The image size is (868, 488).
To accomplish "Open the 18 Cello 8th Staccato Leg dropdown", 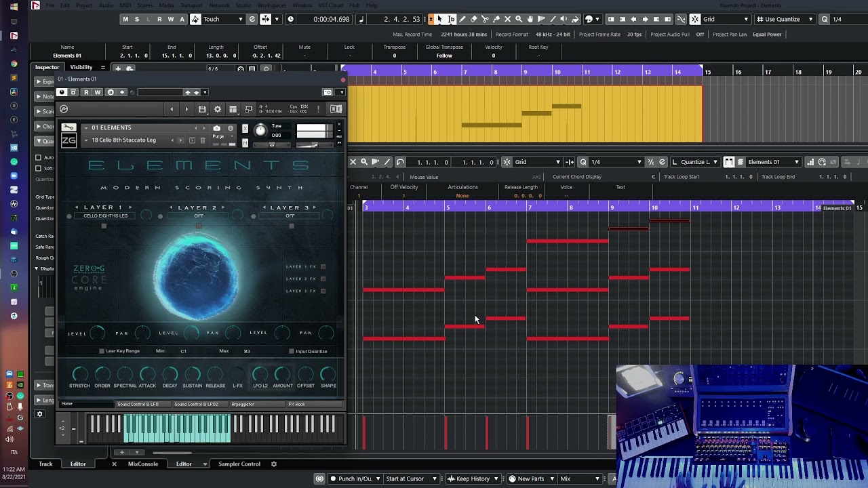I will coord(86,140).
